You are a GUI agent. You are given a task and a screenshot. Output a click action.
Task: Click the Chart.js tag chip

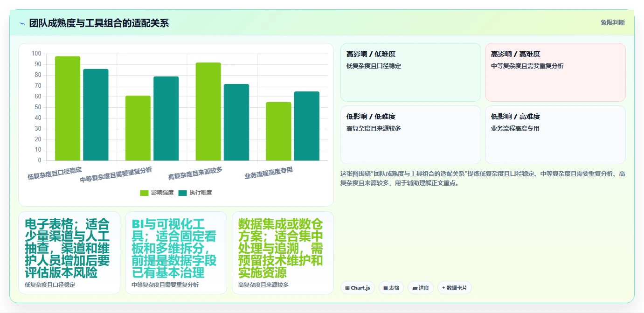358,288
